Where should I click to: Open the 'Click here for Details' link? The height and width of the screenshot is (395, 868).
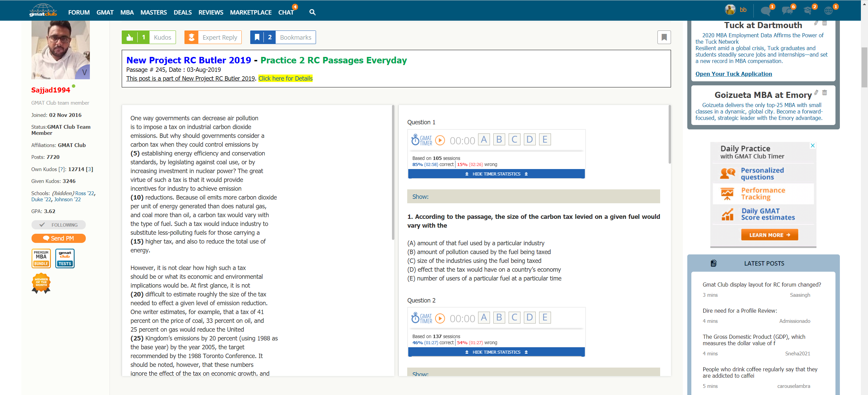[x=285, y=79]
